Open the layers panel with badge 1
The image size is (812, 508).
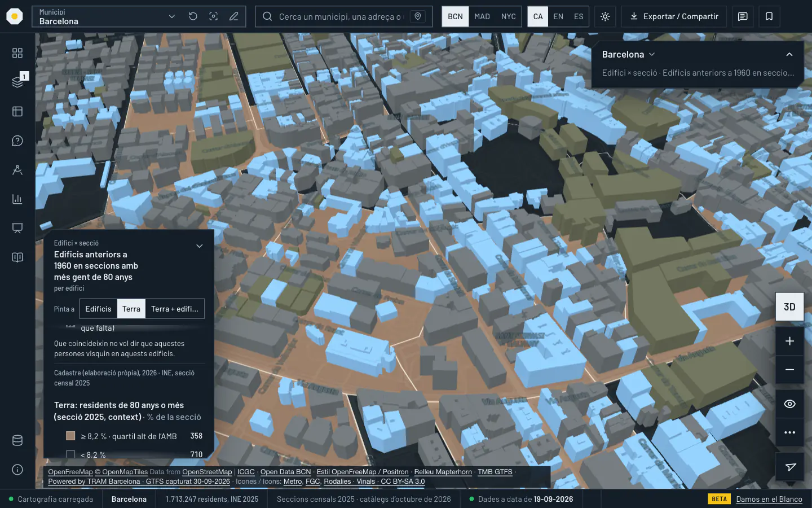point(17,82)
